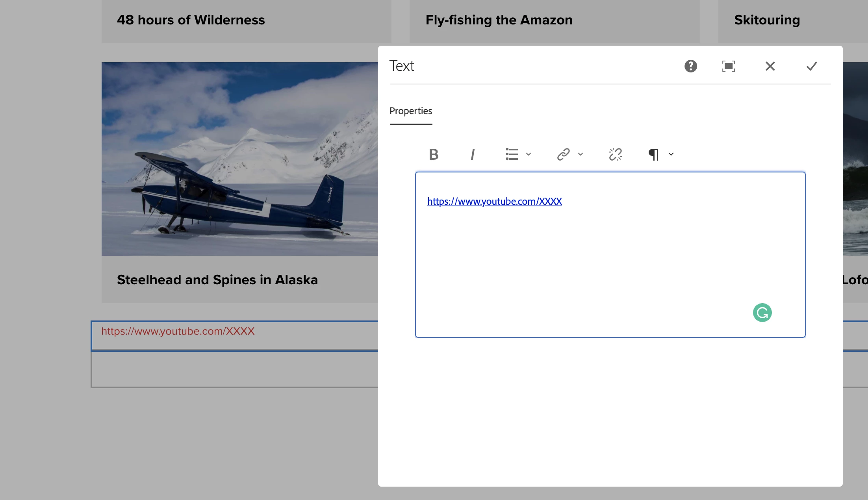The image size is (868, 500).
Task: Click the bulleted list icon
Action: (x=512, y=154)
